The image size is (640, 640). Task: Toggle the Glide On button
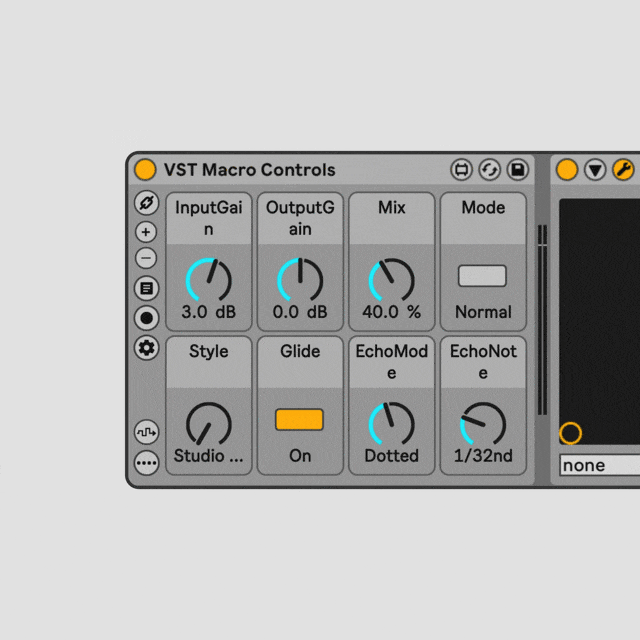[x=300, y=420]
